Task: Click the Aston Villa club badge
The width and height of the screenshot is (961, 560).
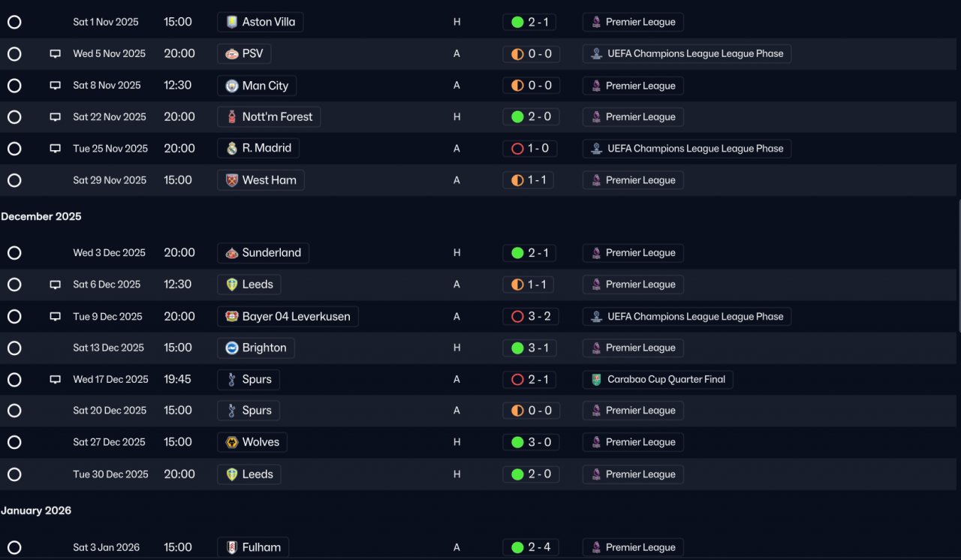Action: click(232, 23)
